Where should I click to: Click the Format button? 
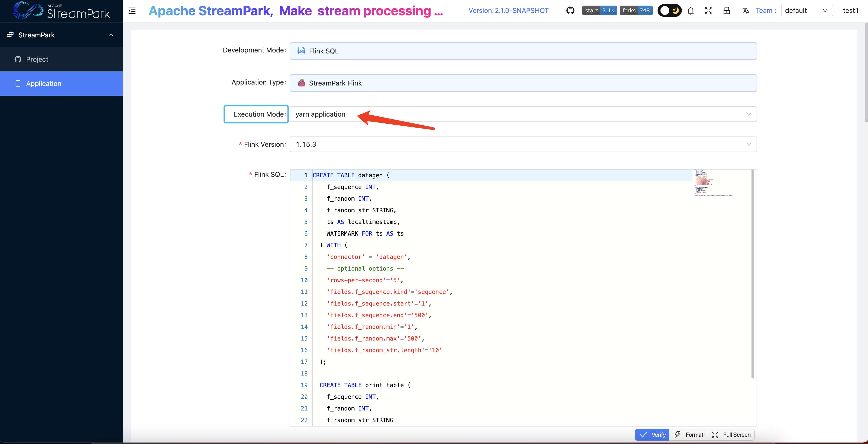point(689,435)
